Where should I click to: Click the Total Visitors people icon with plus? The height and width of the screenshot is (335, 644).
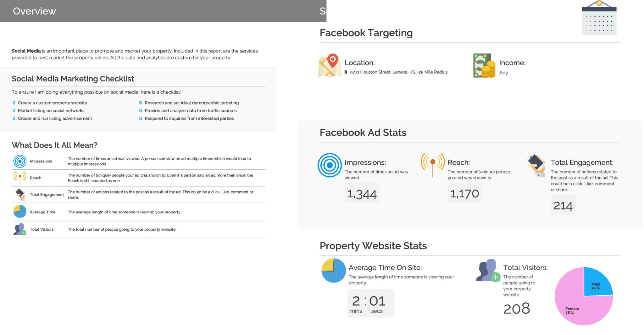pyautogui.click(x=488, y=270)
